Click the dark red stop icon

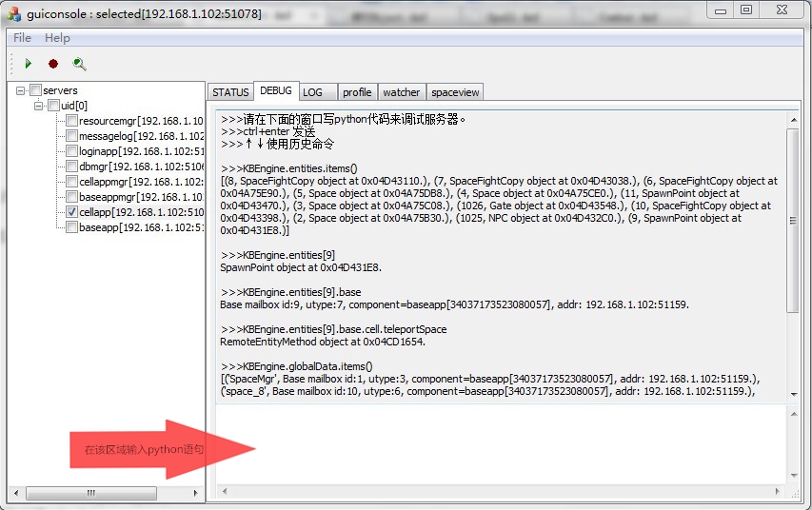pyautogui.click(x=53, y=64)
